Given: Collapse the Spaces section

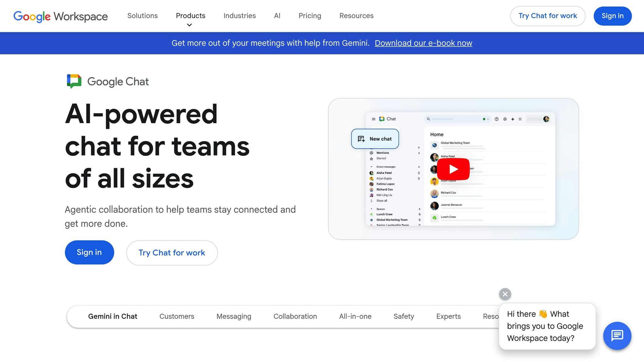Looking at the screenshot, I should click(x=371, y=209).
